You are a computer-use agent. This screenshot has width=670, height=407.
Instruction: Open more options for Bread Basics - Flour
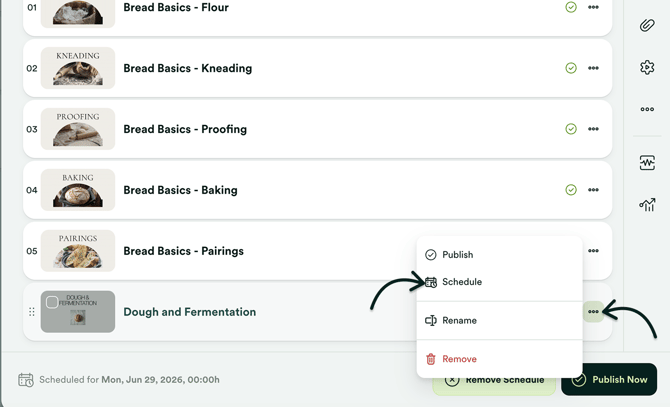click(593, 7)
